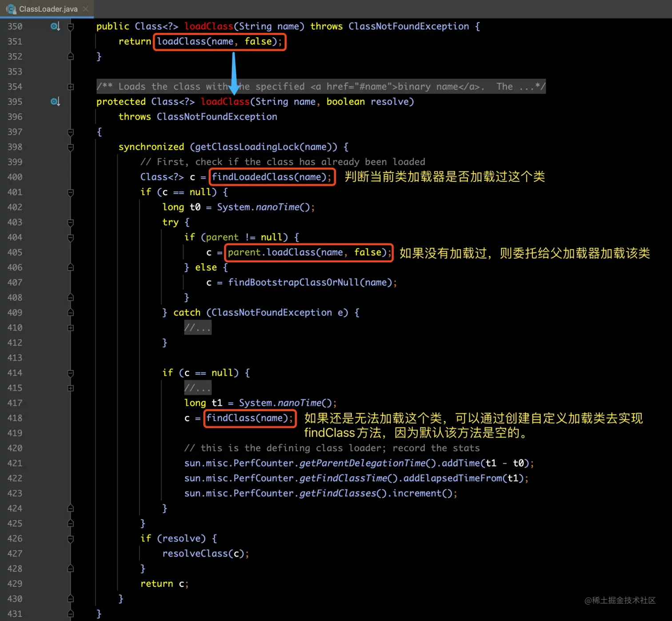
Task: Click 'findBootstrapClassOrNull' on line 407
Action: [293, 283]
